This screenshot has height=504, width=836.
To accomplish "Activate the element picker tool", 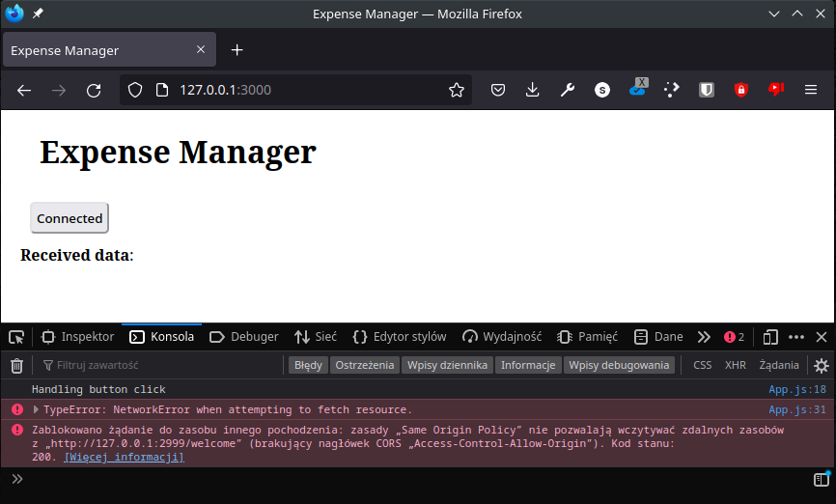I will (16, 337).
